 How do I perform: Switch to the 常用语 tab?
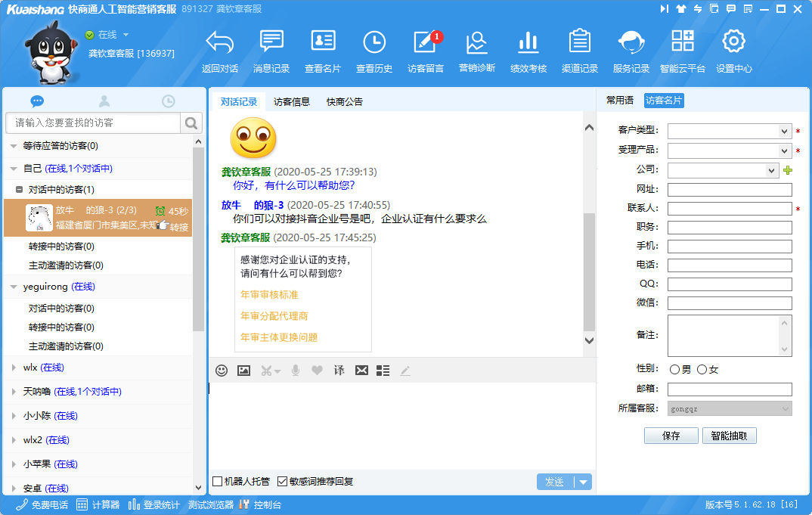click(x=620, y=101)
